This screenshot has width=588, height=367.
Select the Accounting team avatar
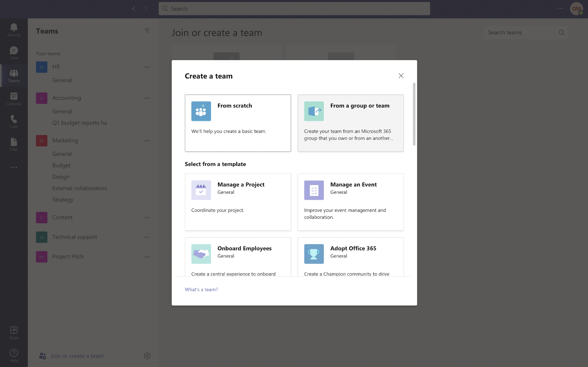(x=42, y=98)
